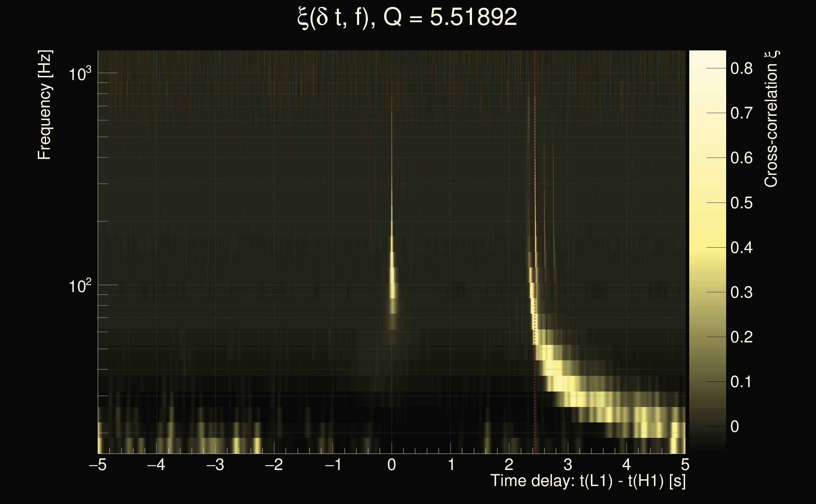Click the Frequency [Hz] axis label
The image size is (816, 504).
coord(44,105)
